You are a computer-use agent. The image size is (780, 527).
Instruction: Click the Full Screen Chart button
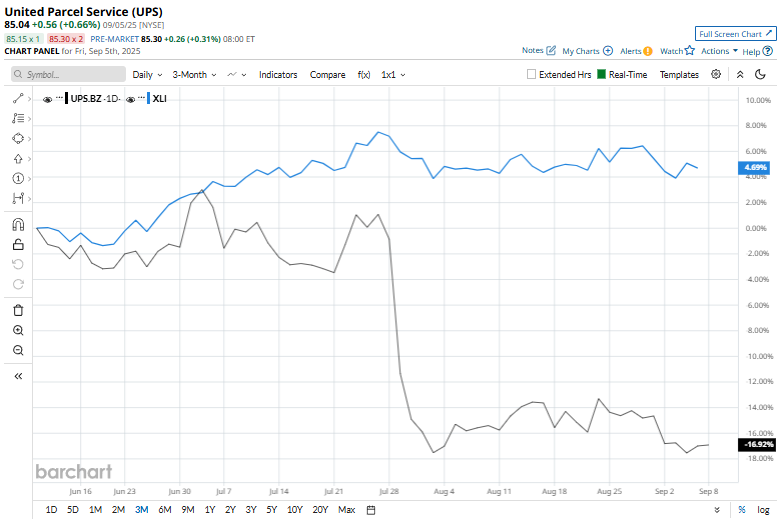point(735,34)
